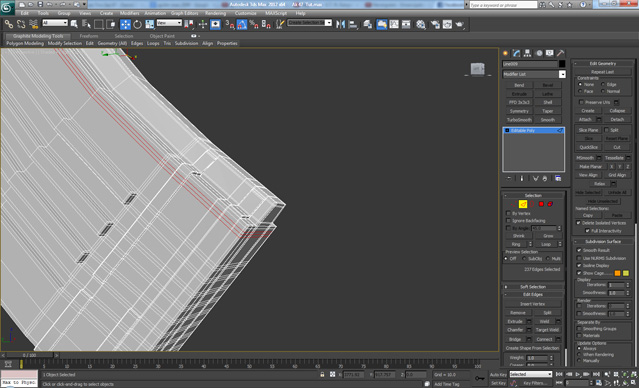Select the Select and Move tool
The image size is (639, 388).
(x=125, y=24)
